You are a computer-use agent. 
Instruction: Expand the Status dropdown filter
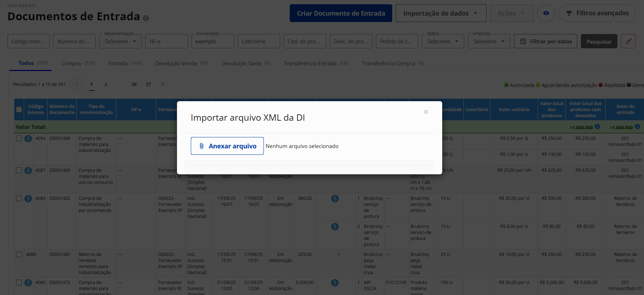pos(443,41)
